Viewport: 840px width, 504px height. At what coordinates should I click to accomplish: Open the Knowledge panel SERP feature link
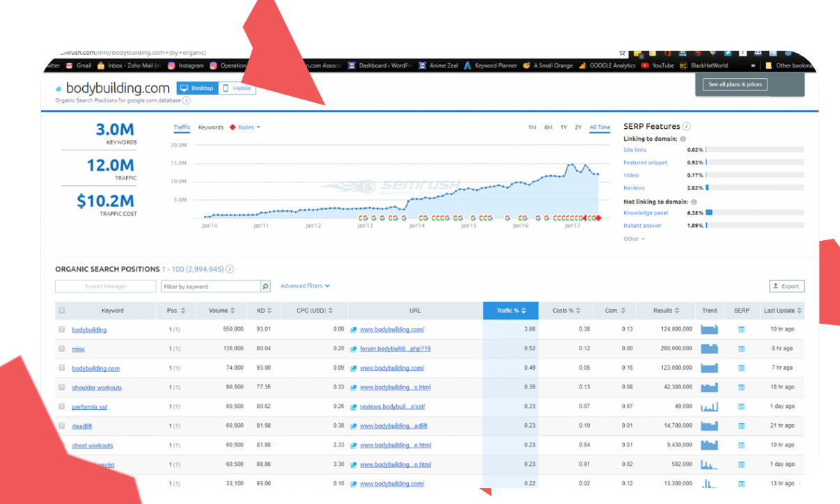point(646,212)
